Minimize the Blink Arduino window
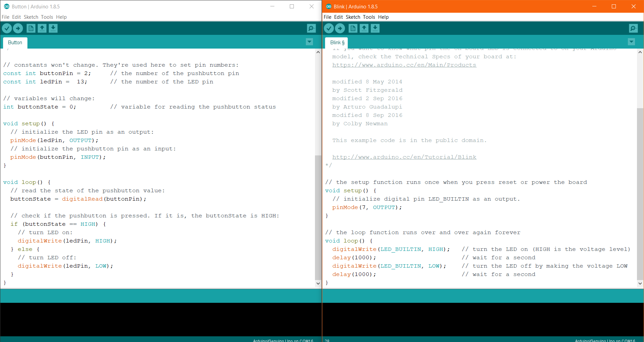The width and height of the screenshot is (644, 342). (594, 6)
